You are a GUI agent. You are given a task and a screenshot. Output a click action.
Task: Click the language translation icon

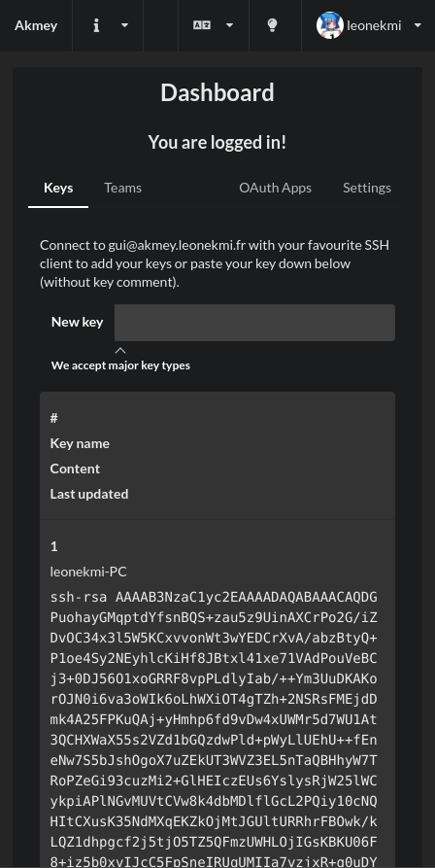click(x=202, y=25)
